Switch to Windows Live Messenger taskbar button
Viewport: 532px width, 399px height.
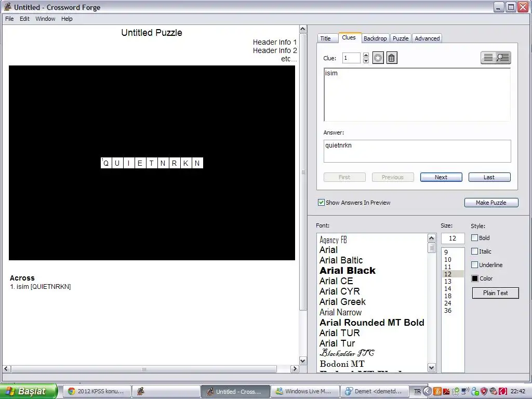click(x=306, y=391)
